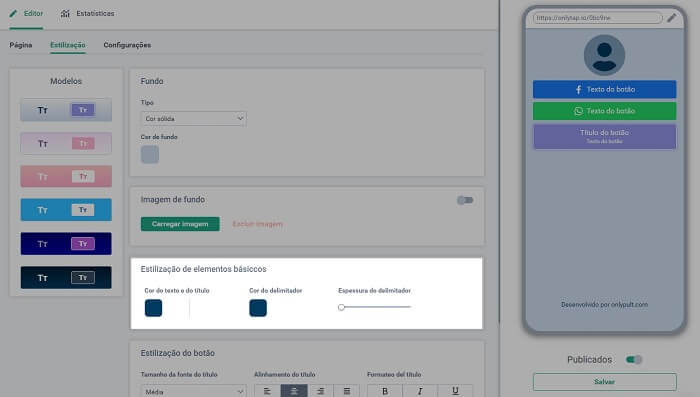The width and height of the screenshot is (700, 397).
Task: Expand the Tipo dropdown showing Cor sólida
Action: (x=193, y=119)
